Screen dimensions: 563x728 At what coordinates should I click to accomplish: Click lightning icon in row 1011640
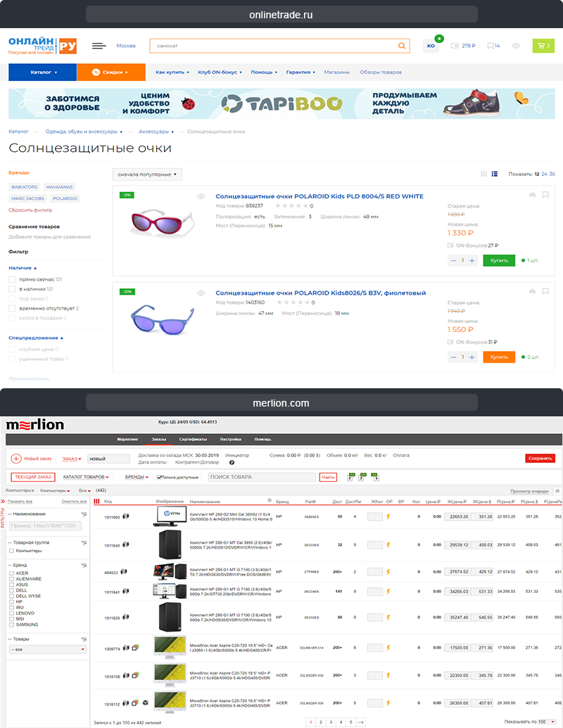point(388,545)
